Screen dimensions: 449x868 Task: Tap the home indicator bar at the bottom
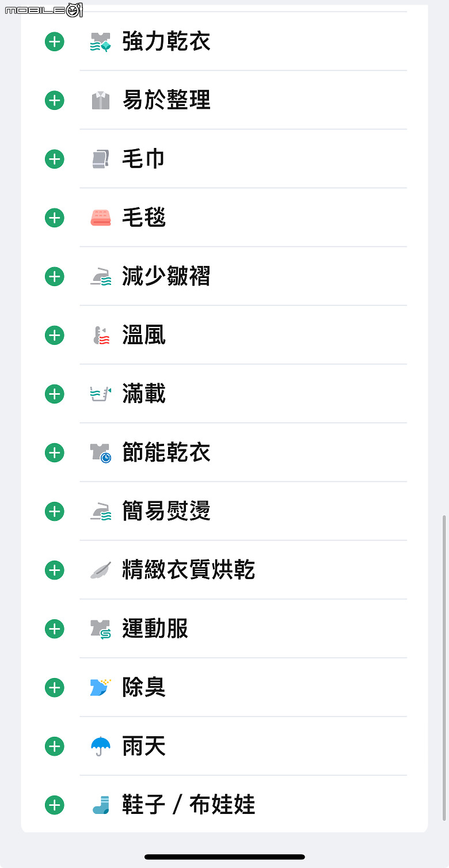tap(224, 857)
